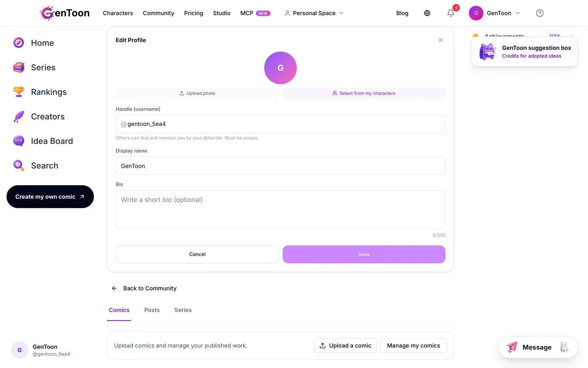Click the Creators feather icon
The height and width of the screenshot is (368, 588).
point(19,116)
